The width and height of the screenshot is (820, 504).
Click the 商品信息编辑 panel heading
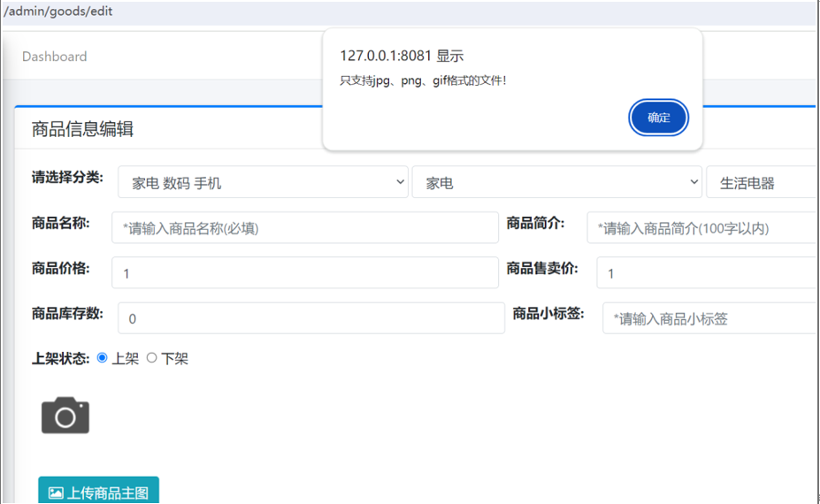point(82,129)
